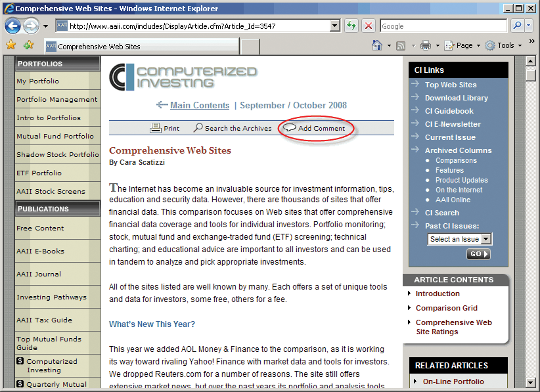The height and width of the screenshot is (392, 540).
Task: Click the RSS Feeds icon
Action: [401, 45]
